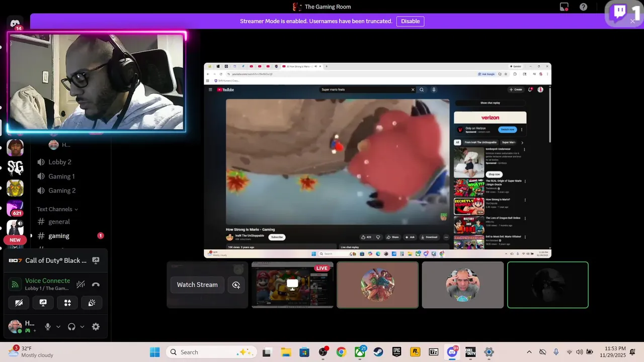Screen dimensions: 644x362
Task: Open the soundboard
Action: click(x=92, y=303)
